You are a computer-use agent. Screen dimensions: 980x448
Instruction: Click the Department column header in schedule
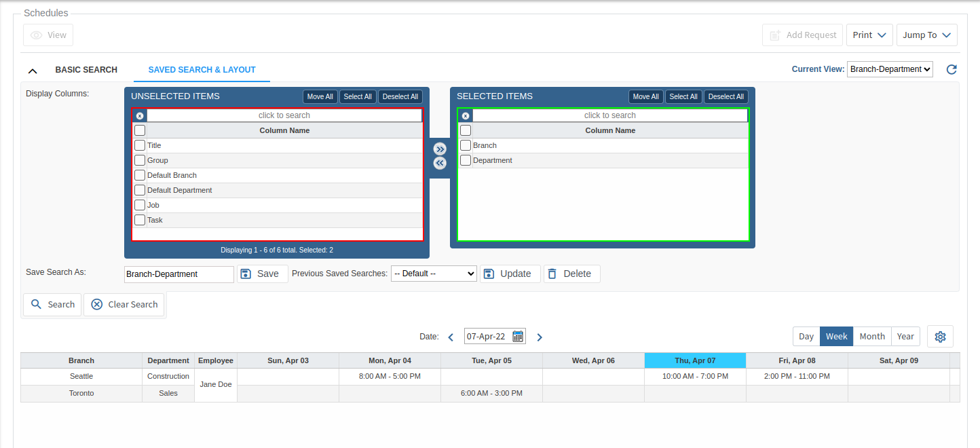pos(168,360)
